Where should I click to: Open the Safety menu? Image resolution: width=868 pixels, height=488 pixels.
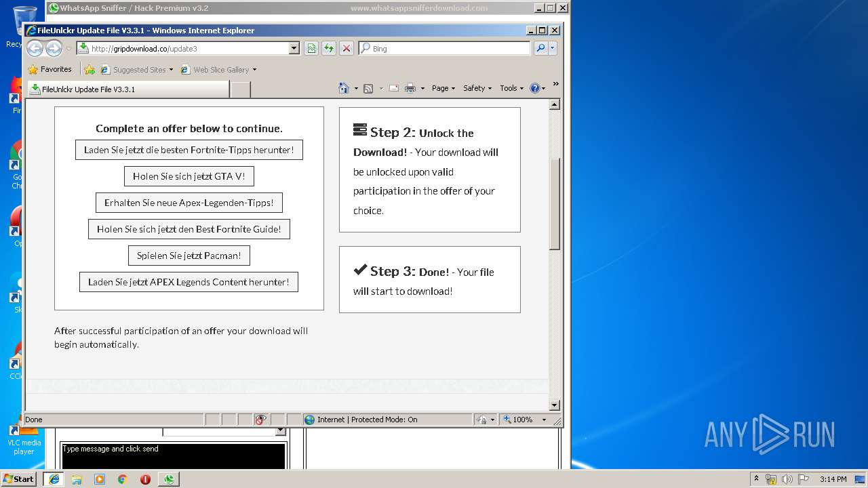[477, 88]
